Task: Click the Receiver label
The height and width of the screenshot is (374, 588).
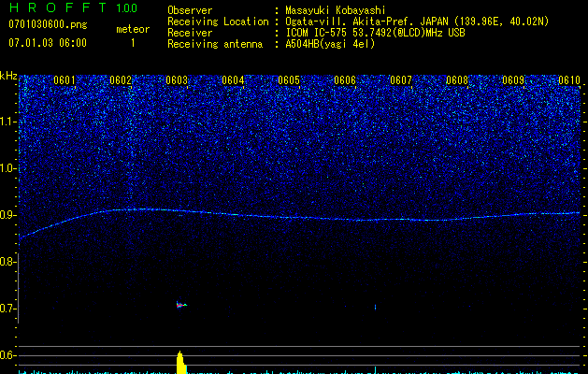Action: [190, 33]
